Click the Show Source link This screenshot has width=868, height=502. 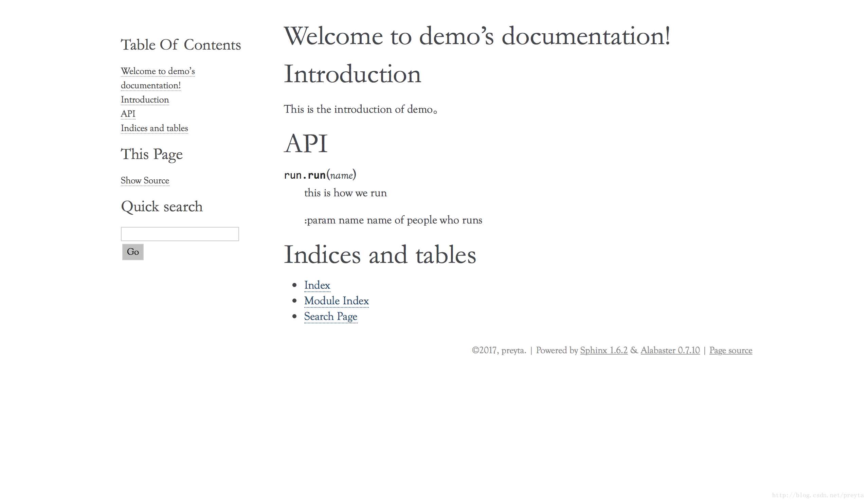click(x=145, y=181)
